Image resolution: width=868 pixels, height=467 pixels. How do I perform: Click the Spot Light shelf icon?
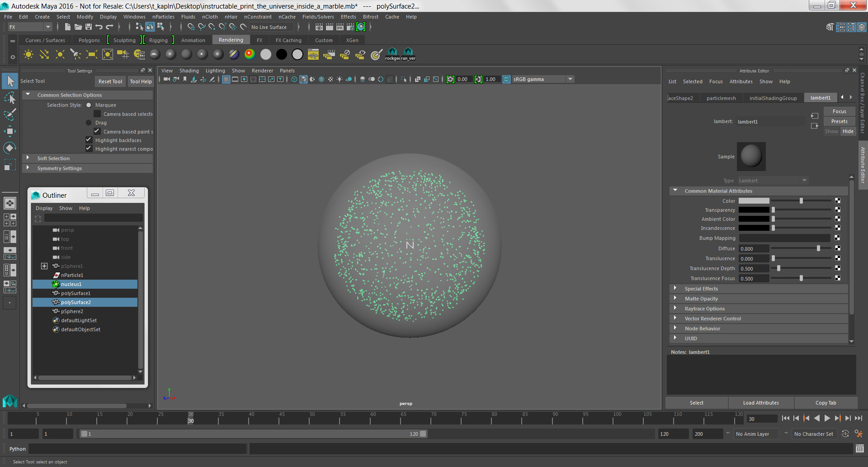76,55
